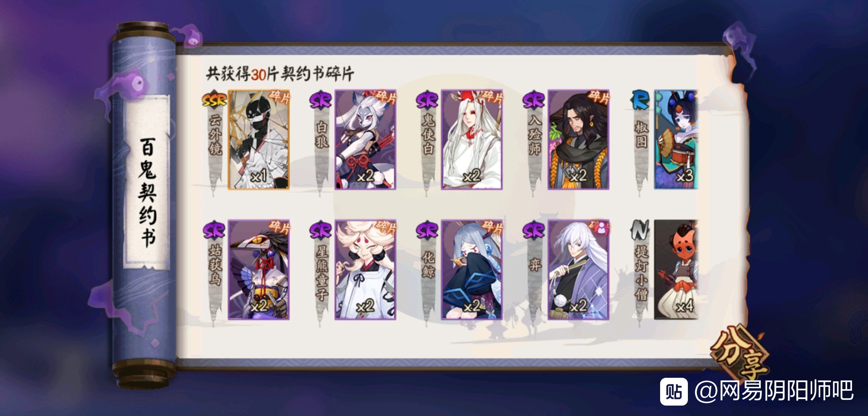Tap the 云外镜 SSR shard card
This screenshot has width=868, height=416.
[x=259, y=140]
